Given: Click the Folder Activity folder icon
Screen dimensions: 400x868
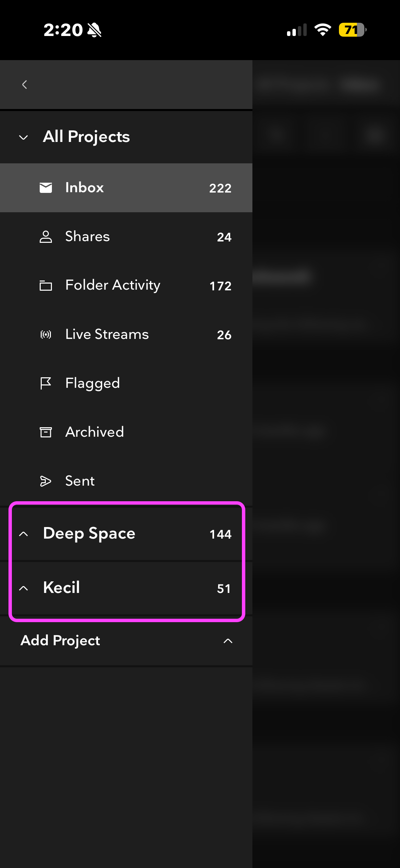Looking at the screenshot, I should [x=46, y=286].
